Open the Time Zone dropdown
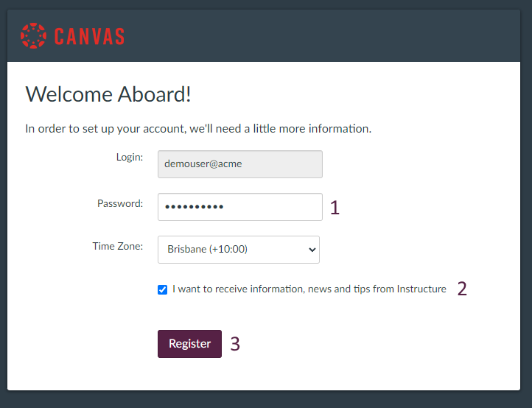 (238, 250)
